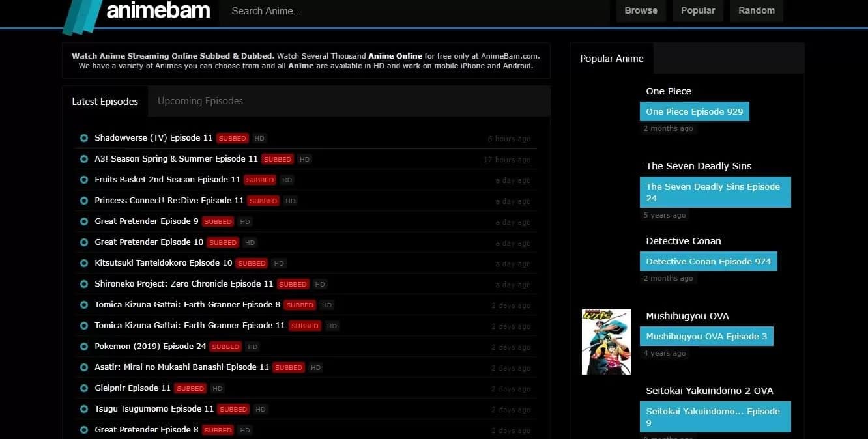Image resolution: width=868 pixels, height=439 pixels.
Task: Click the bullet icon beside Great Pretender Episode 10
Action: pos(84,242)
